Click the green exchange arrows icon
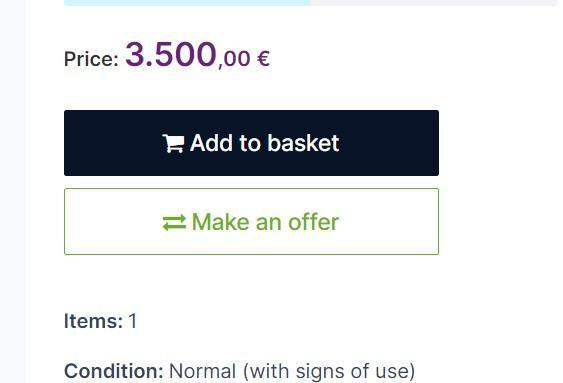This screenshot has height=383, width=563. pyautogui.click(x=174, y=223)
